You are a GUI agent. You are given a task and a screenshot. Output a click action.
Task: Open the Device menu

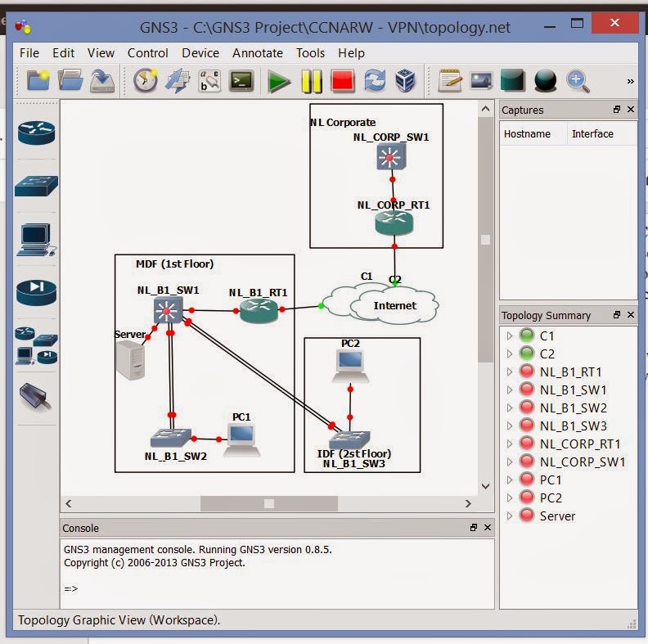coord(200,53)
